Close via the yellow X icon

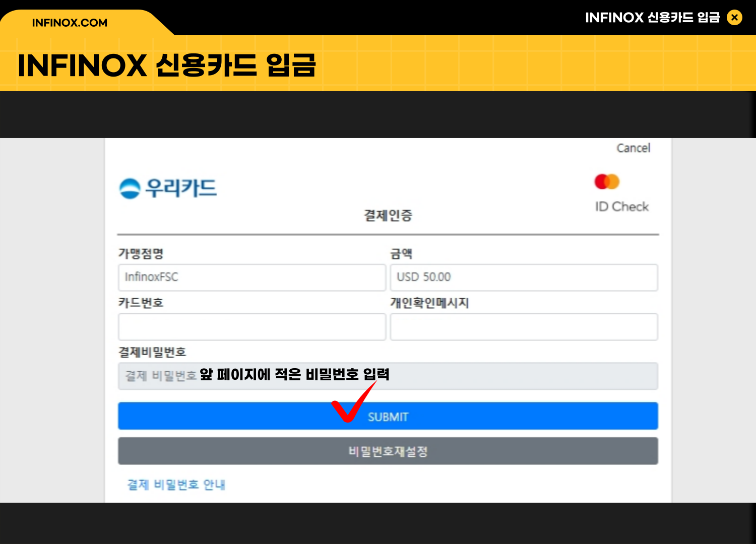click(734, 18)
